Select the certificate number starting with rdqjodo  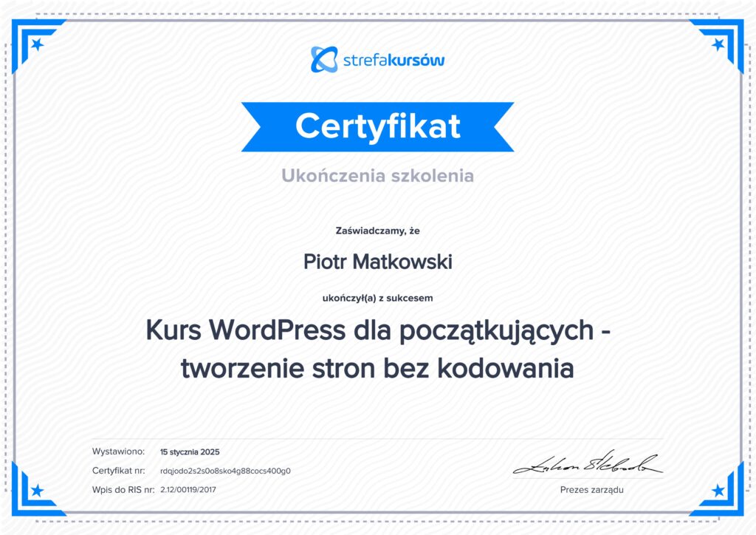225,471
